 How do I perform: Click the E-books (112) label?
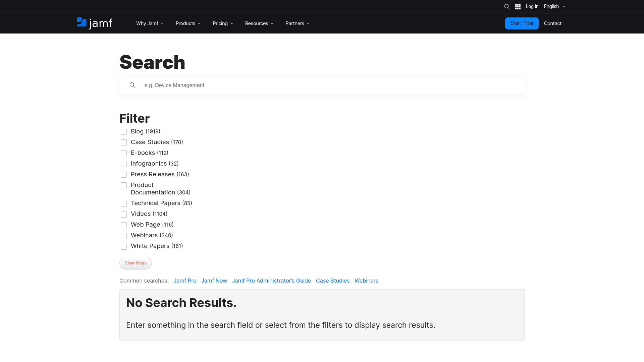[150, 153]
